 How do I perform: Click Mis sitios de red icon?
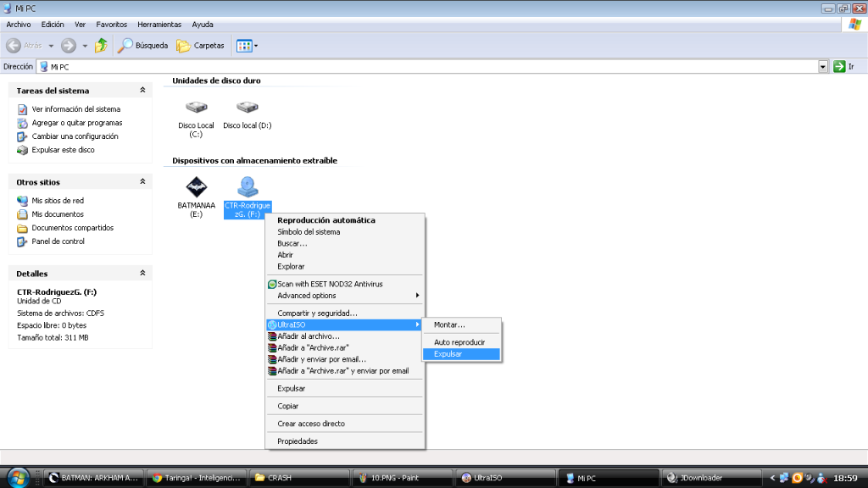click(x=22, y=201)
